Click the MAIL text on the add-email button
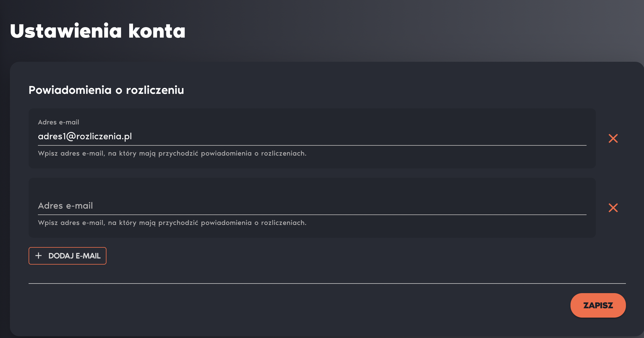This screenshot has height=338, width=644. (x=92, y=256)
